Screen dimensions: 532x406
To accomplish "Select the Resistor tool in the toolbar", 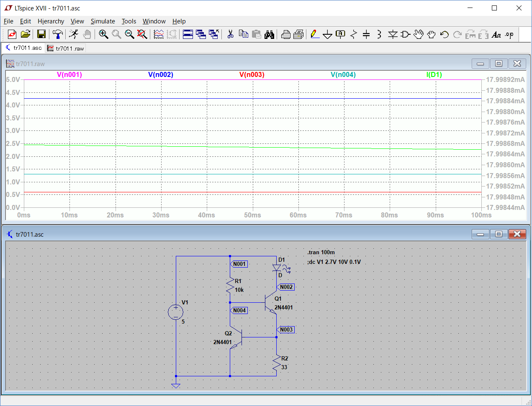I will point(354,34).
